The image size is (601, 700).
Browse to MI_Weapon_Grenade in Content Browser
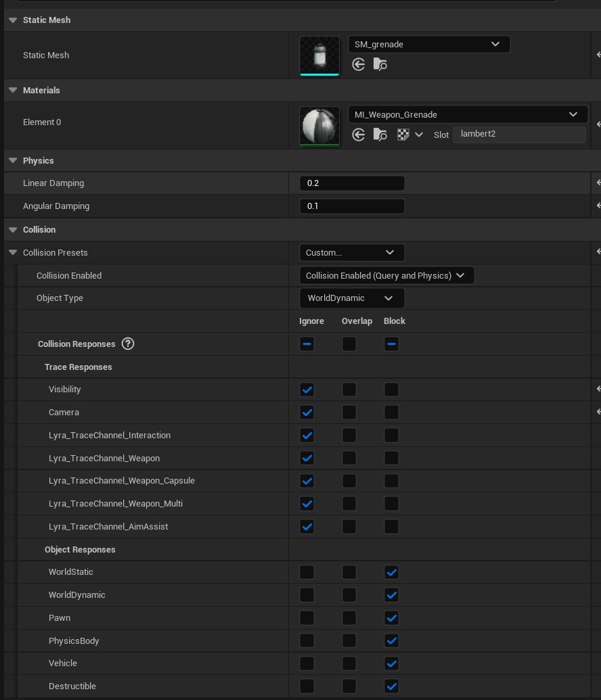(380, 135)
